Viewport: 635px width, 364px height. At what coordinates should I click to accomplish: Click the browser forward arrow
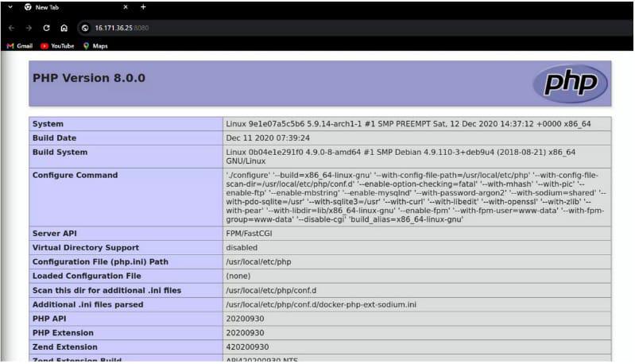pyautogui.click(x=29, y=28)
